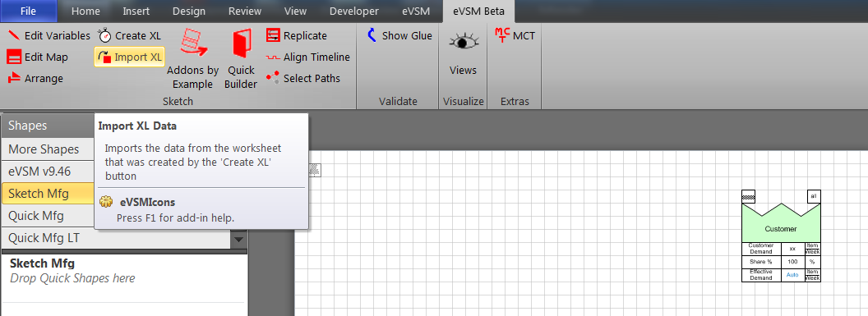The height and width of the screenshot is (316, 868).
Task: Click the Shapes panel header
Action: click(x=48, y=126)
